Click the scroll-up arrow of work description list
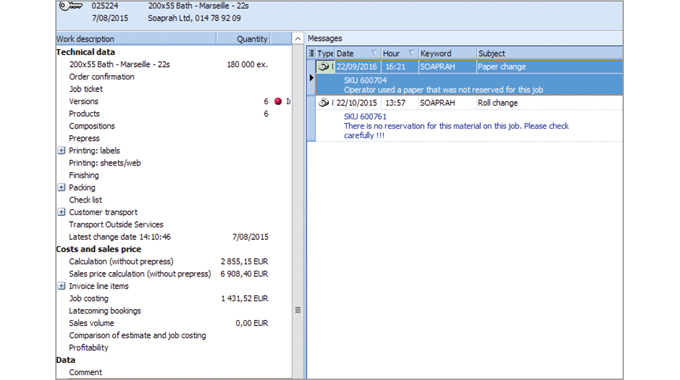Viewport: 680px width, 380px height. coord(298,39)
